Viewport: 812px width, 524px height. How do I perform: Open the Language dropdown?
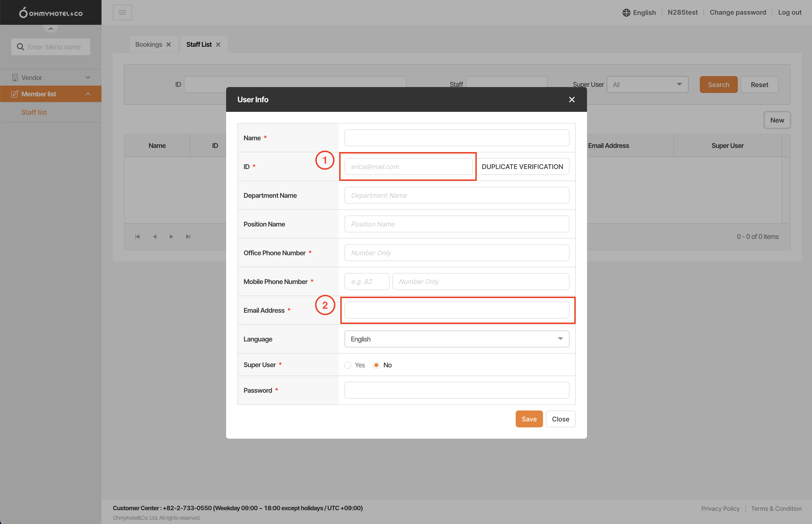pyautogui.click(x=456, y=339)
